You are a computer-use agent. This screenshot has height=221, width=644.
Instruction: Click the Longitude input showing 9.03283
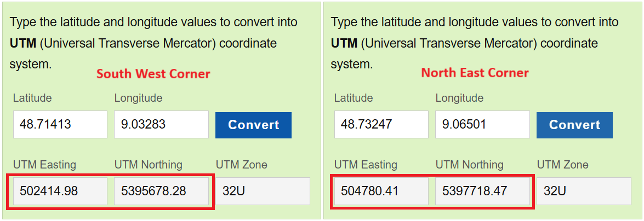(161, 125)
